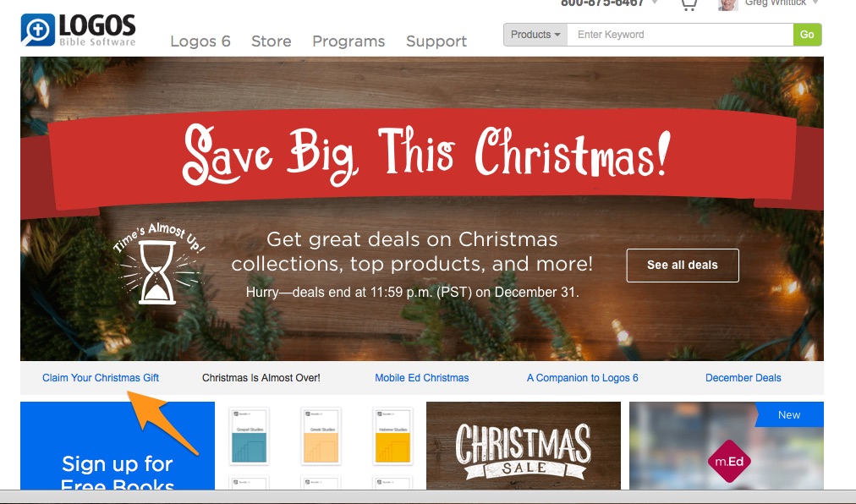This screenshot has width=856, height=504.
Task: Click the See all deals button
Action: click(x=683, y=266)
